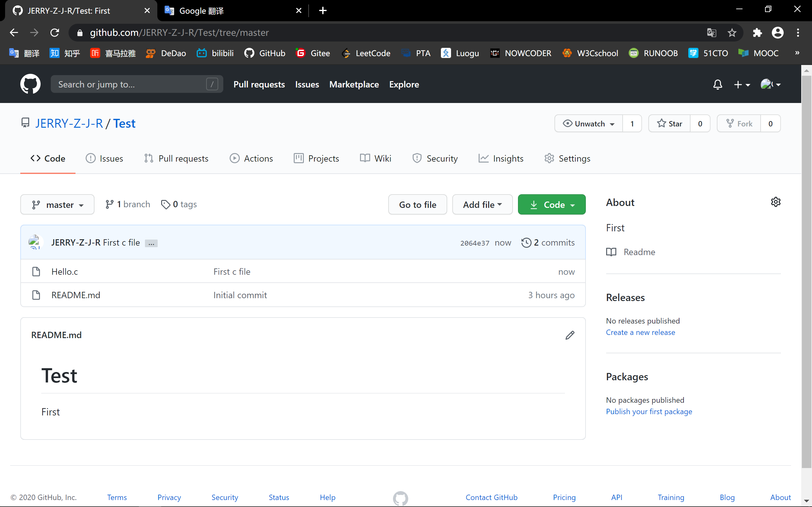This screenshot has height=507, width=812.
Task: Open the notifications bell icon
Action: 717,84
